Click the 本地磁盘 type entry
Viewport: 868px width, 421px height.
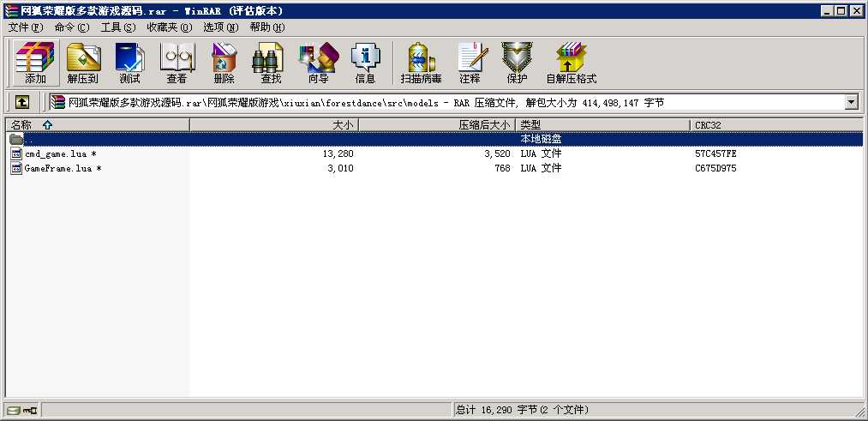[541, 139]
